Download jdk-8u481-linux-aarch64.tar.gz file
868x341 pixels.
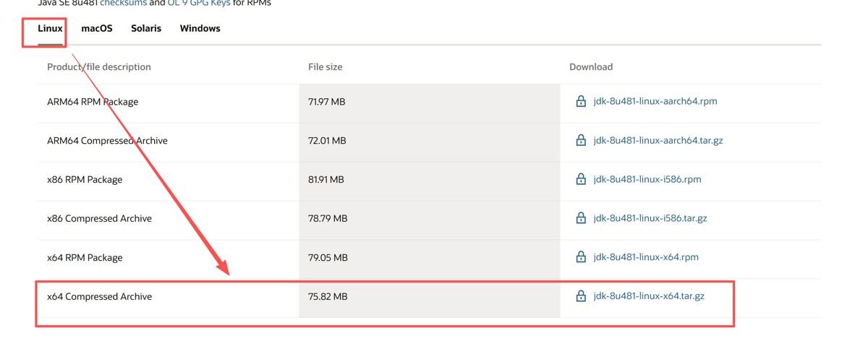click(658, 140)
